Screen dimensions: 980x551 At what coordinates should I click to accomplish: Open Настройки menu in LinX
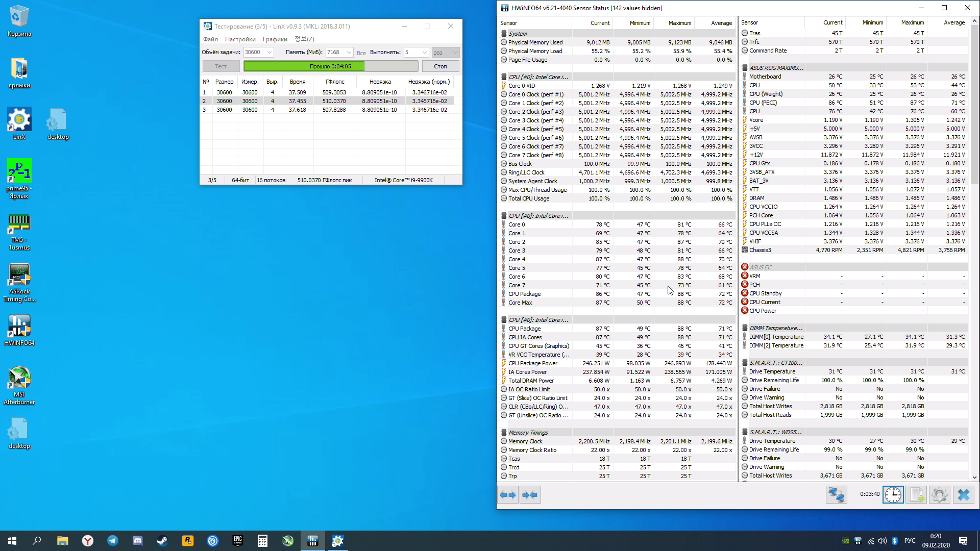click(240, 39)
